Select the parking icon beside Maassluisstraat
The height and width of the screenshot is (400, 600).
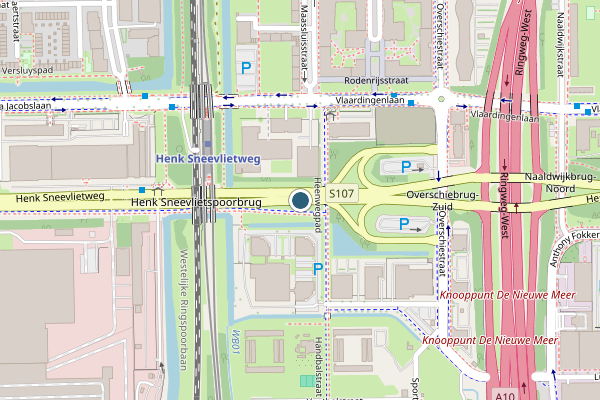(246, 68)
